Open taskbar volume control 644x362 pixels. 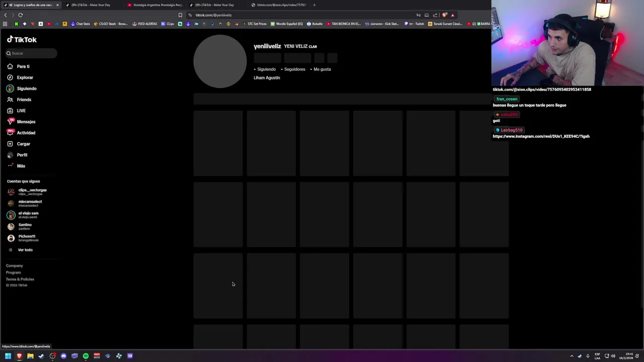613,356
